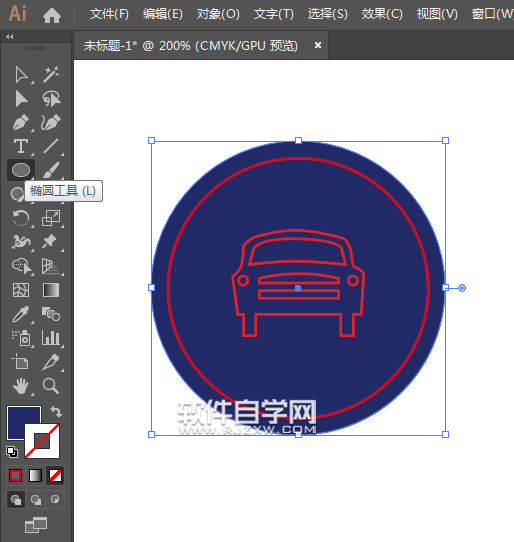Select the Puppet Warp pin tool
This screenshot has width=514, height=542.
pos(49,241)
